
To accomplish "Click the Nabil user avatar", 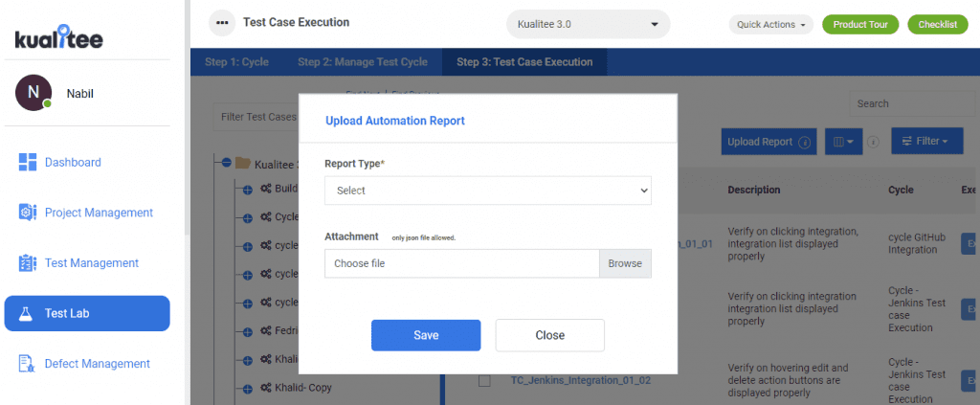I will [x=33, y=94].
